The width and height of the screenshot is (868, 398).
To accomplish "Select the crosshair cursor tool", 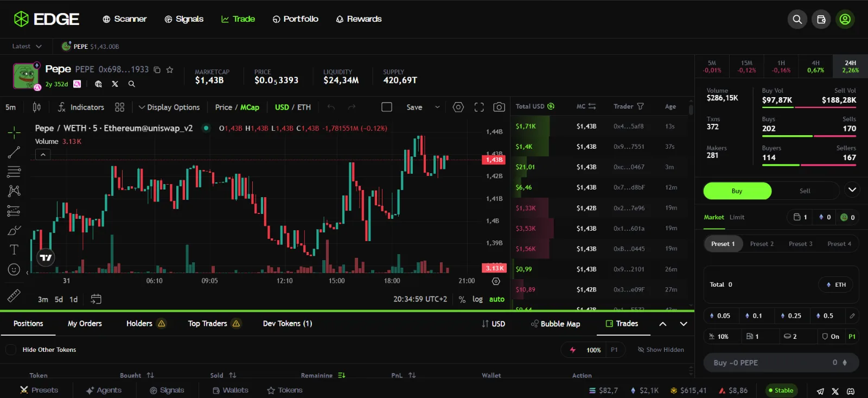I will click(14, 132).
